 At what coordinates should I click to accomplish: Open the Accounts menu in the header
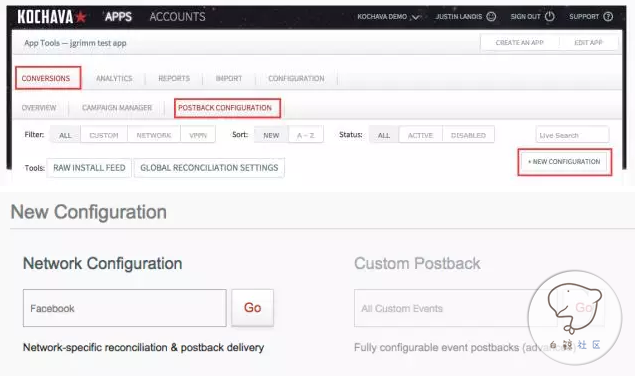[x=177, y=17]
